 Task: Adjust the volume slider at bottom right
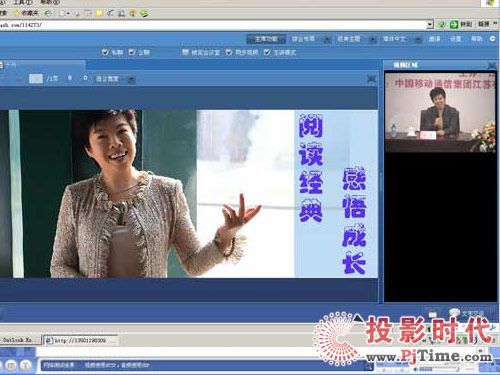tap(439, 369)
